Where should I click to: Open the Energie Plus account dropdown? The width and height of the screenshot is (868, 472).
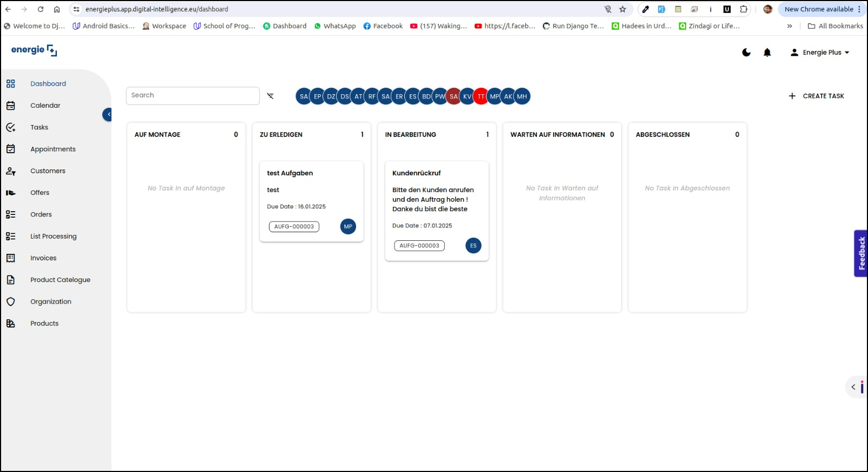(x=820, y=53)
